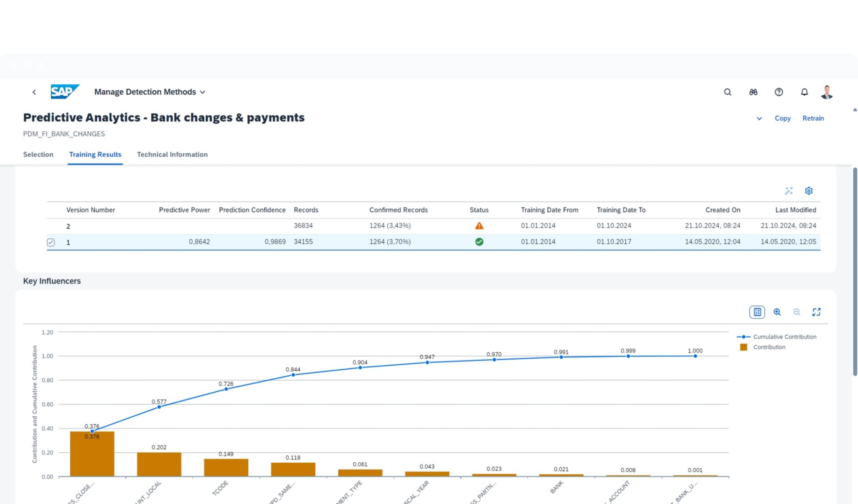Zoom out of the Key Influencers chart

[797, 312]
